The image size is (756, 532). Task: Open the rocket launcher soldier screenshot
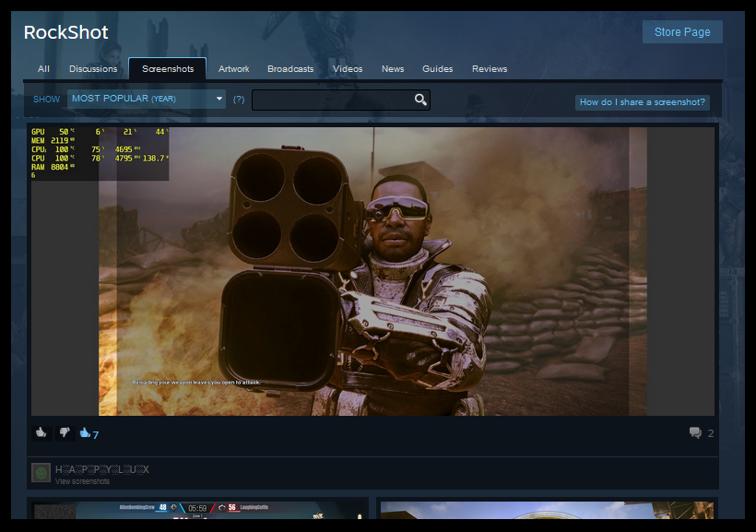[372, 271]
